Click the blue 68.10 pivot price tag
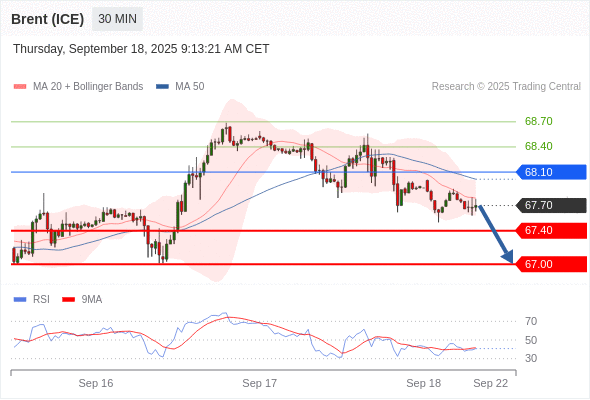590x400 pixels. [x=551, y=172]
